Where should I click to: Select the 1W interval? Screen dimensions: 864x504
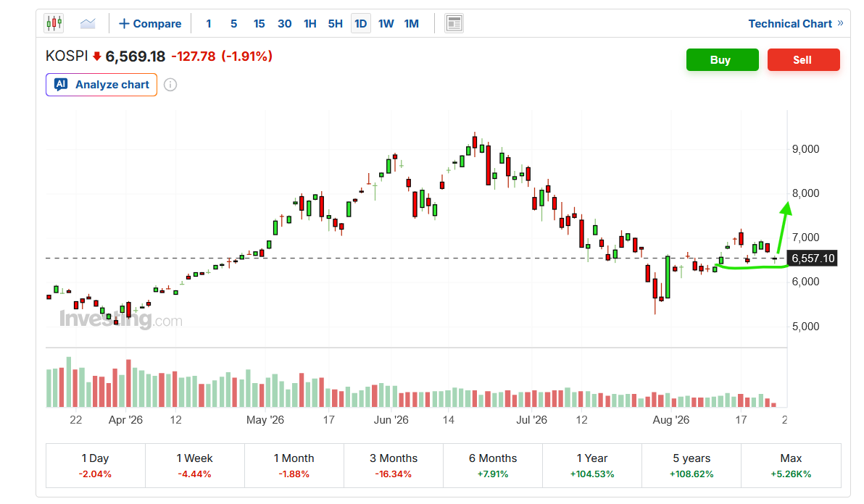pyautogui.click(x=386, y=24)
